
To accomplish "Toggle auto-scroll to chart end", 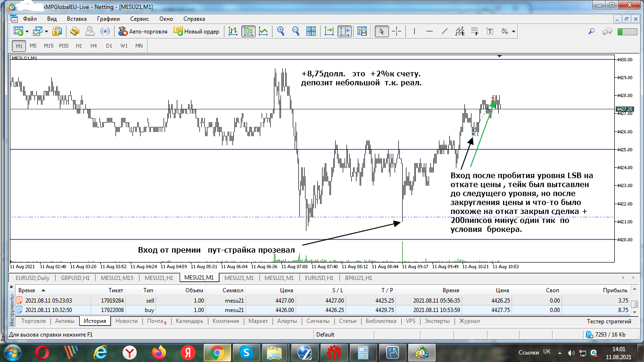I will click(329, 32).
